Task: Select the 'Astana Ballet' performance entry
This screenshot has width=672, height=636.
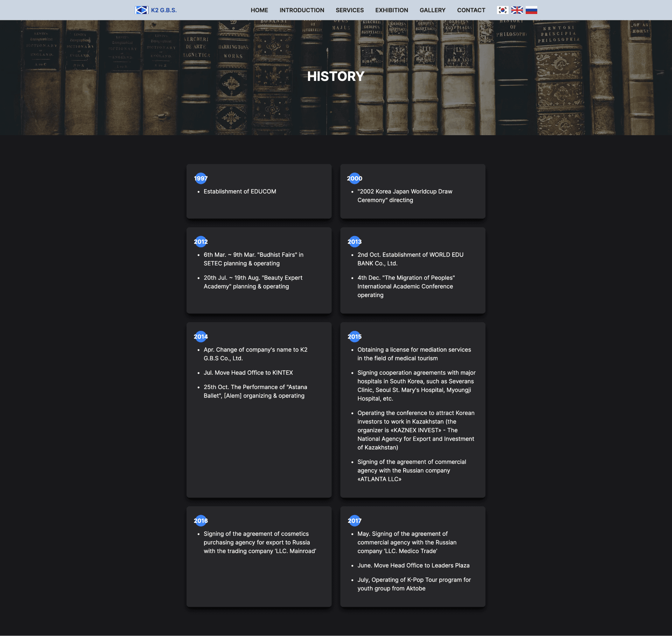Action: 255,392
